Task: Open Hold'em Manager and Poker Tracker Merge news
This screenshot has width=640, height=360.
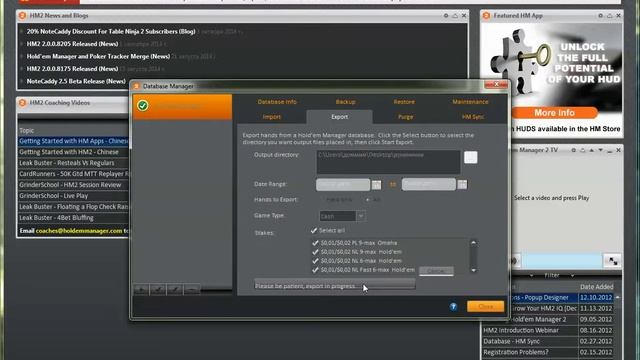Action: click(98, 56)
